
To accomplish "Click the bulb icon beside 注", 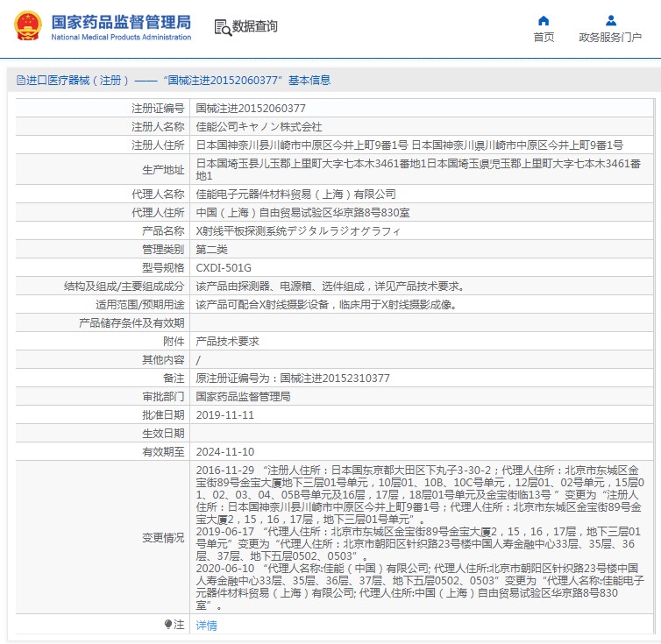I will click(x=168, y=624).
